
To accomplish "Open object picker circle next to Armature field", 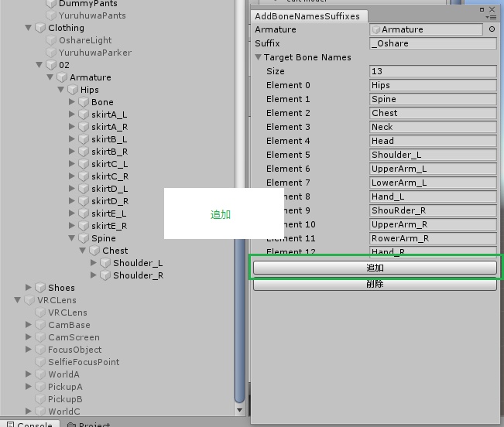I will point(492,29).
